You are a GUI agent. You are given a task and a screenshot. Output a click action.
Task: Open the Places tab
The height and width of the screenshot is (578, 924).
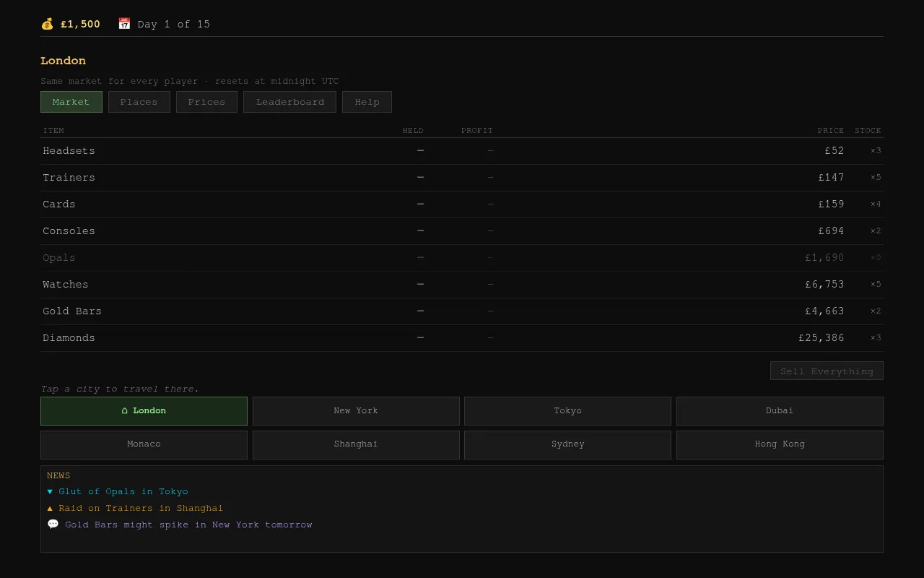(139, 102)
